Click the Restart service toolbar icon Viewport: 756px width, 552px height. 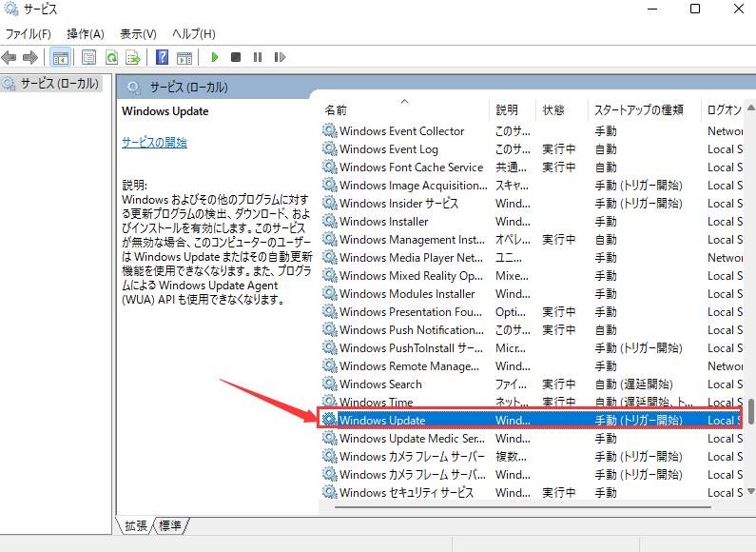tap(280, 57)
